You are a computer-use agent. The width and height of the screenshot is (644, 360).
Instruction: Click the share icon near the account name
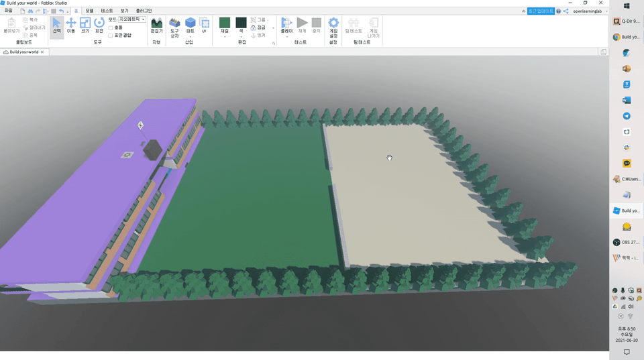pyautogui.click(x=566, y=11)
